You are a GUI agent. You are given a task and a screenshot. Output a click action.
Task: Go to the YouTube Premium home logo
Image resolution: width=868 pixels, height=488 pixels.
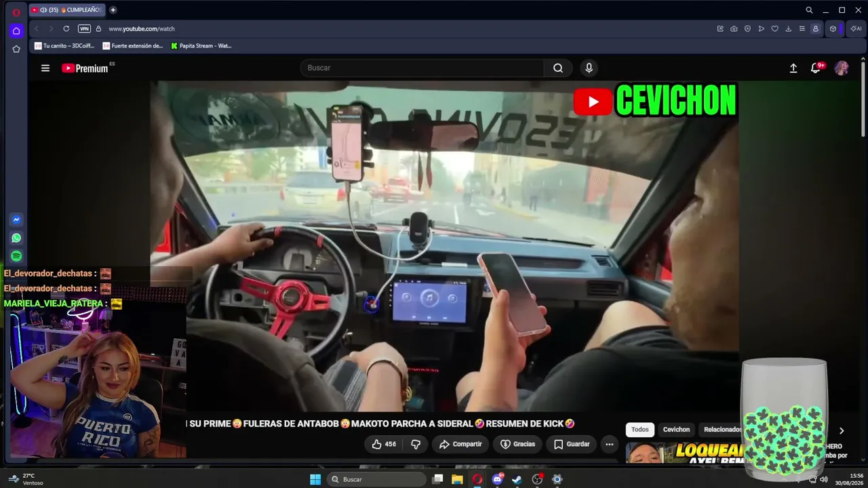(x=85, y=68)
